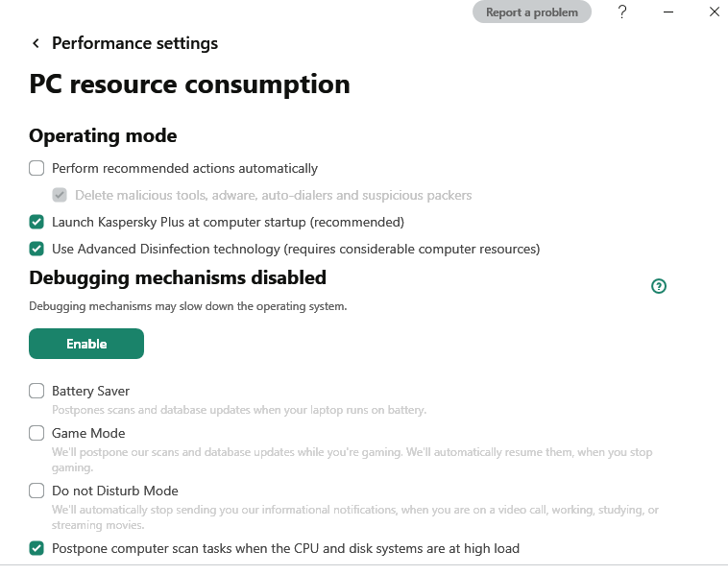The width and height of the screenshot is (728, 575).
Task: Open the question mark help icon in title bar
Action: click(x=622, y=12)
